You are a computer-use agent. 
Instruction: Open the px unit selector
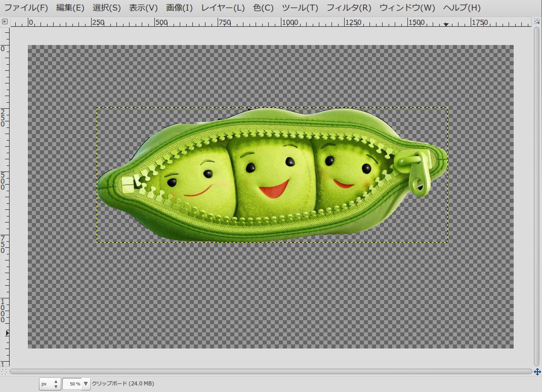pyautogui.click(x=50, y=384)
